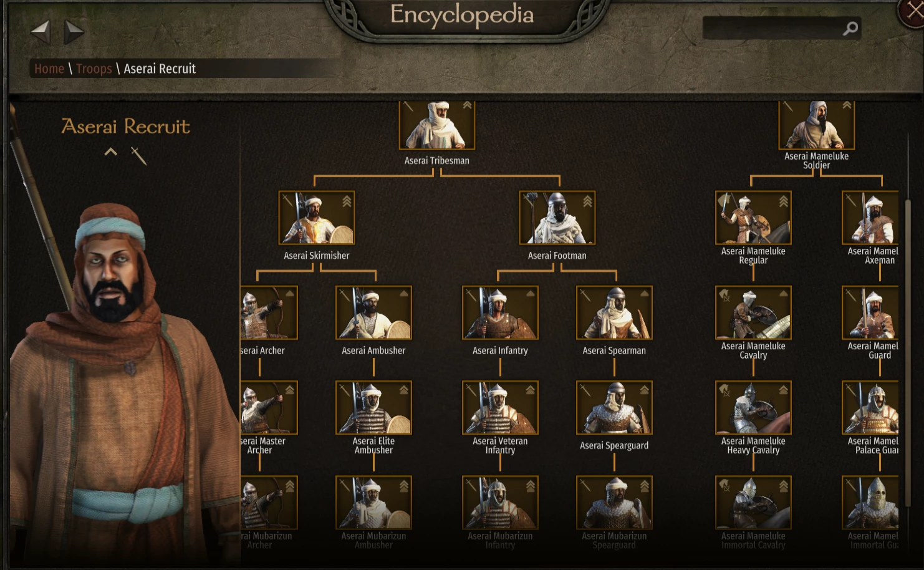Click tier chevron on Aserai Skirmisher card

(347, 201)
